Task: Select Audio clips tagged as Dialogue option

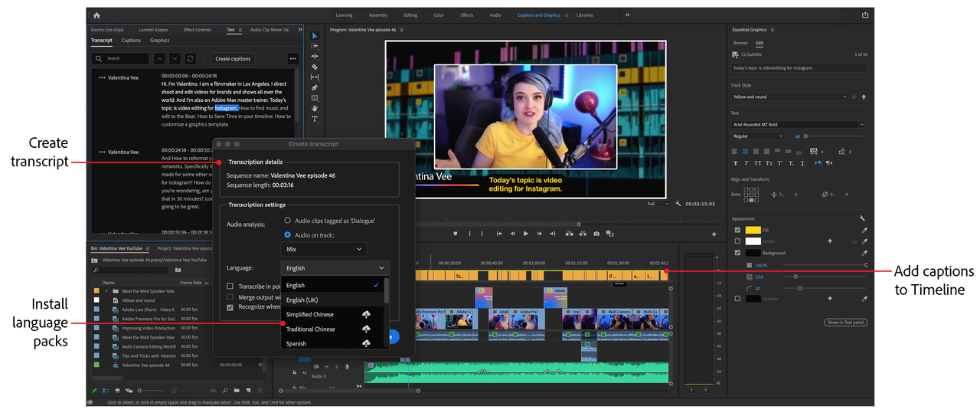Action: (288, 221)
